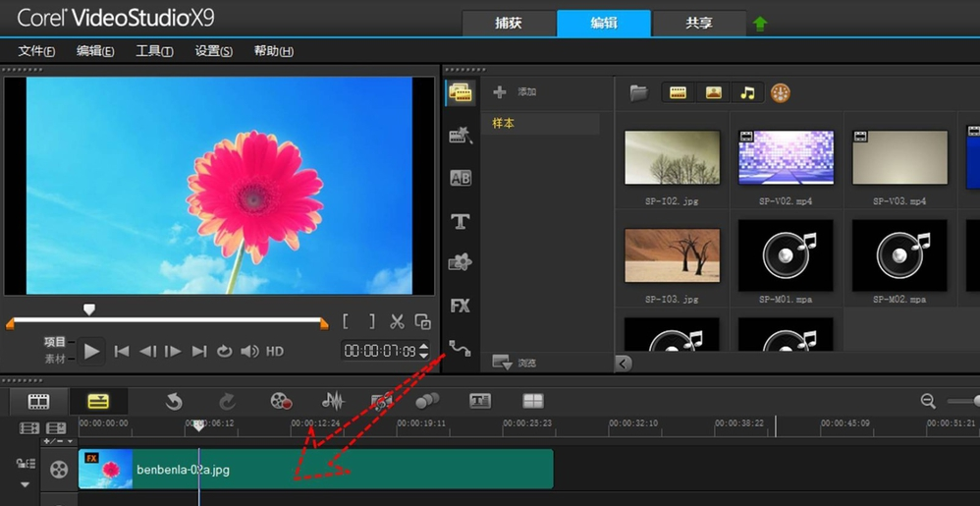Increase the timecode with up stepper
Screen dimensions: 980x506
pos(424,346)
